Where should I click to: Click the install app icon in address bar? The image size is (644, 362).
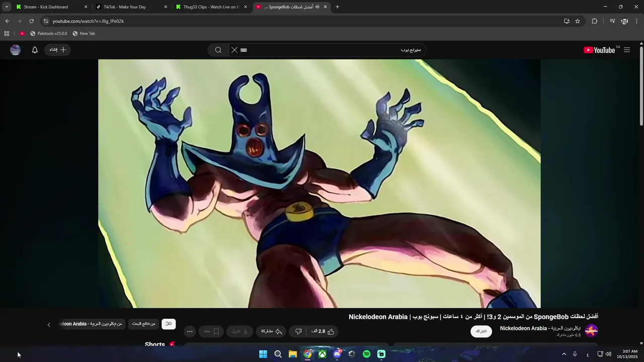[567, 21]
